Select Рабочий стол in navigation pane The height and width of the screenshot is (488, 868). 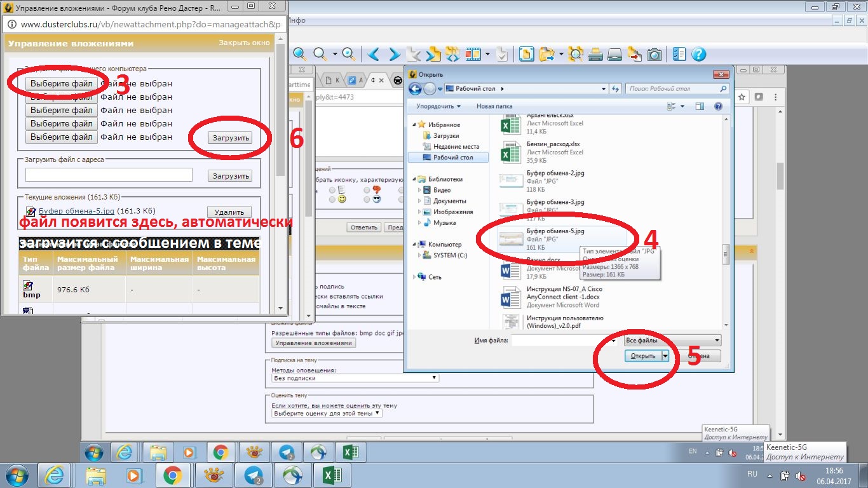(x=447, y=157)
